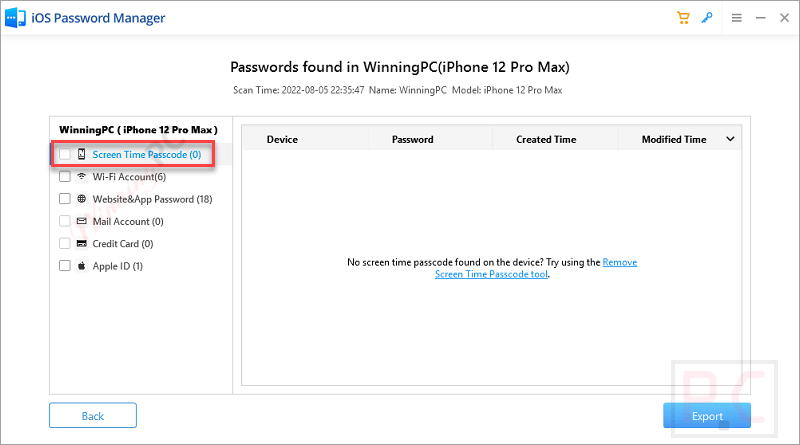Viewport: 800px width, 445px height.
Task: Sort by the Password column header
Action: [412, 139]
